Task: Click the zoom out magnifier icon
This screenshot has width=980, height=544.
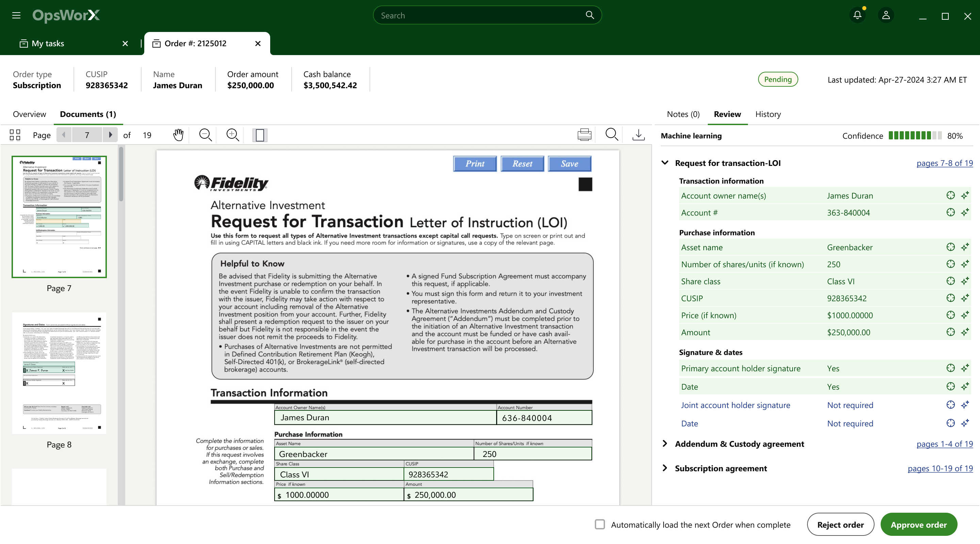Action: (206, 135)
